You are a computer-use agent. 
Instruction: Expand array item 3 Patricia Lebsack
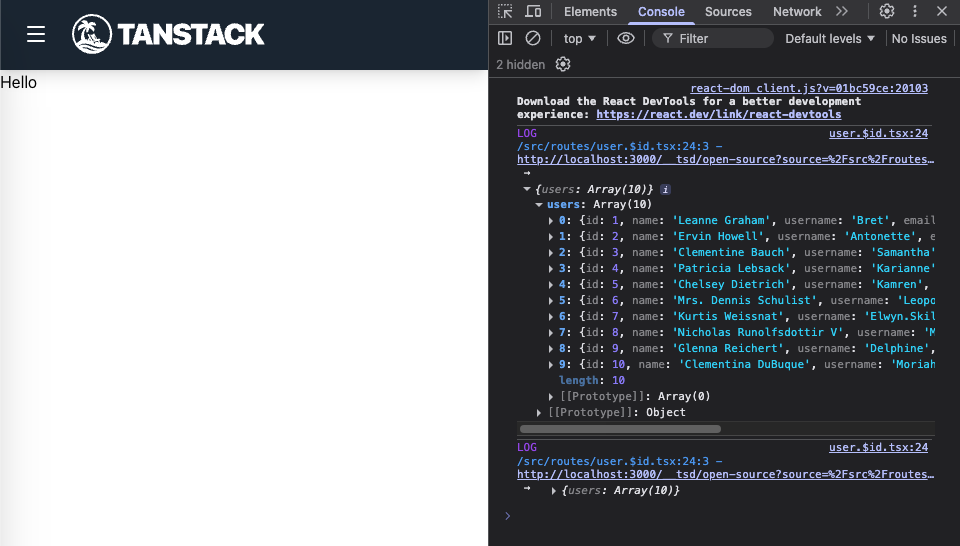pos(551,268)
